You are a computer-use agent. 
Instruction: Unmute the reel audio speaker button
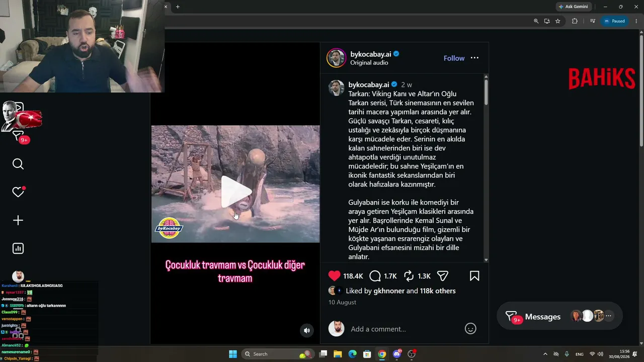coord(306,330)
